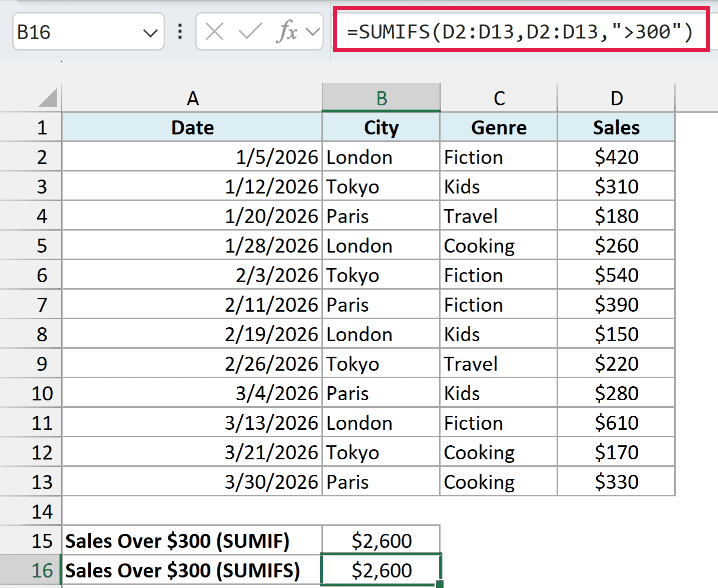The height and width of the screenshot is (588, 718).
Task: Click the Cooking cell in row 5
Action: coord(499,245)
